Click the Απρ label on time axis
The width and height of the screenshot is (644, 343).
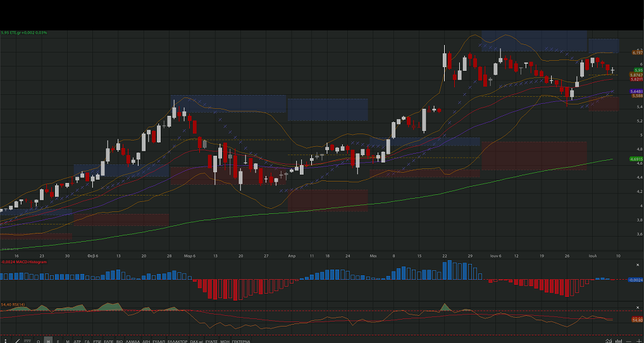click(x=292, y=256)
